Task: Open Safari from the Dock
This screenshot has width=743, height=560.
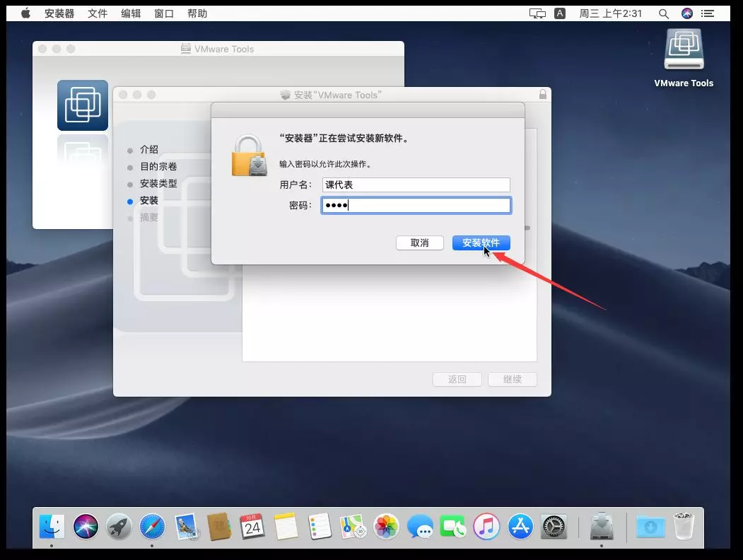Action: tap(152, 526)
